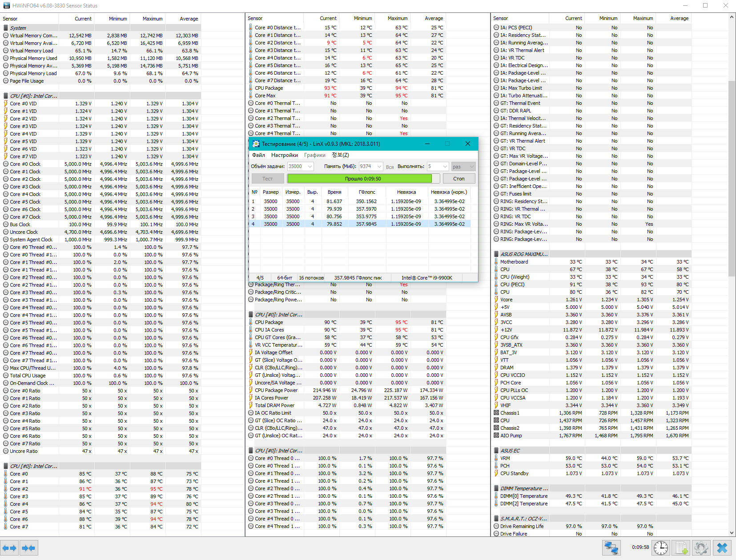Image resolution: width=736 pixels, height=560 pixels.
Task: Click the icon next to Total CPU Usage
Action: click(x=6, y=376)
